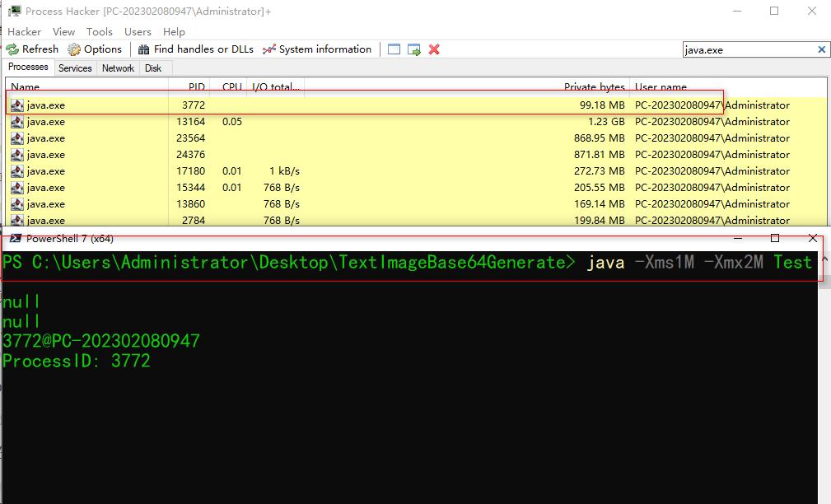Switch to the Disk tab
831x504 pixels.
(153, 68)
